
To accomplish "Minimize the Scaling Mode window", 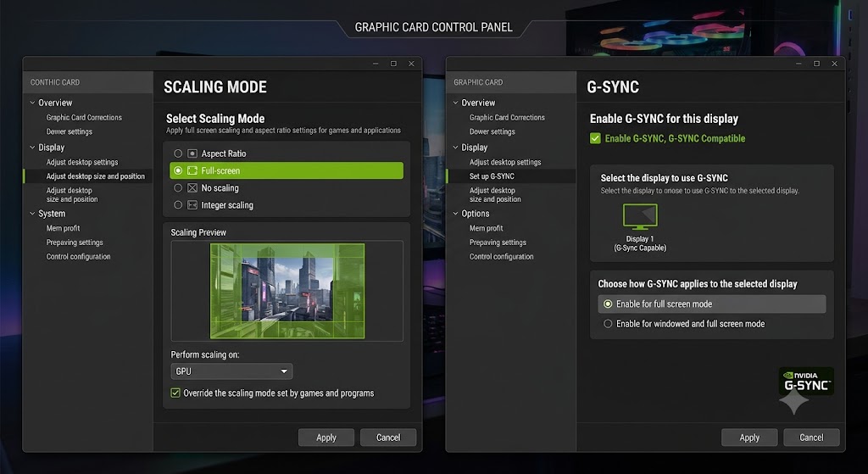I will 376,64.
